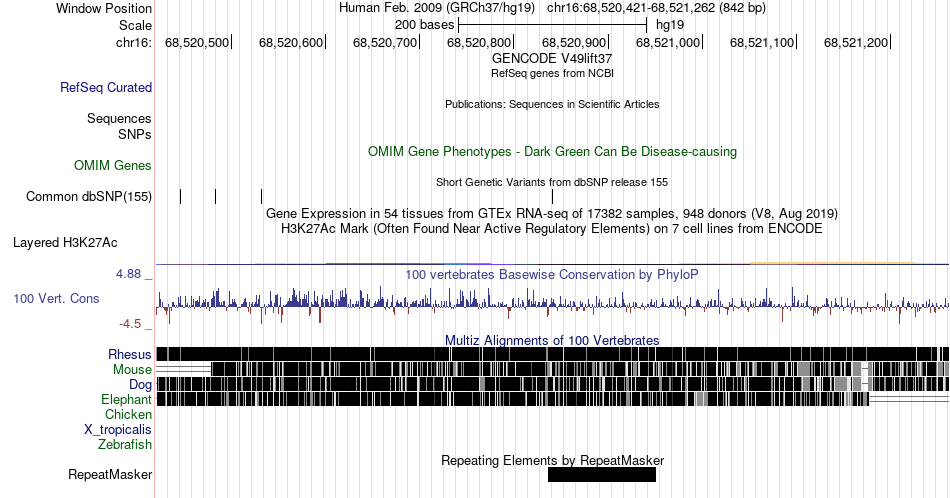
Task: Click the chr16:68,520,421-68,521,262 position text
Action: tap(656, 8)
